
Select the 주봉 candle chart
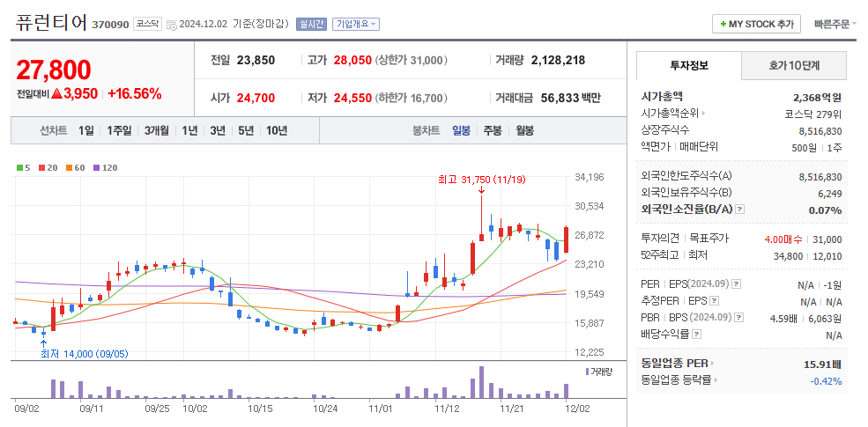(x=493, y=130)
